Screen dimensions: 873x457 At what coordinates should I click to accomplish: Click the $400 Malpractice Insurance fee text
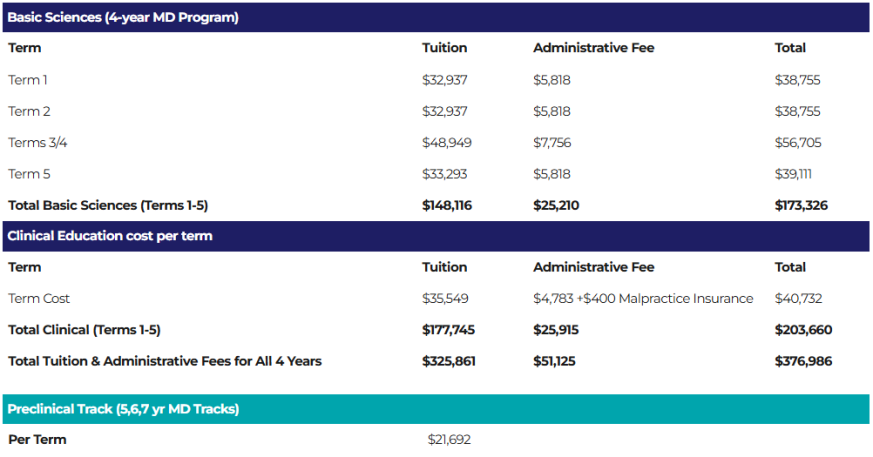click(x=666, y=298)
